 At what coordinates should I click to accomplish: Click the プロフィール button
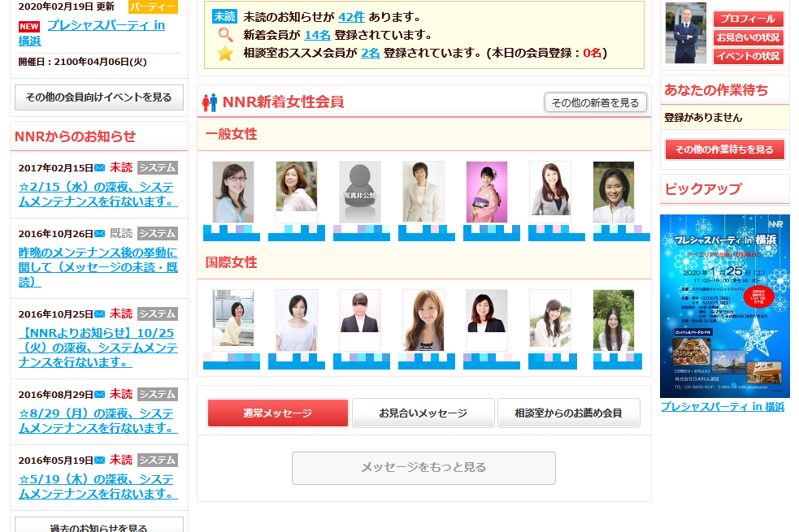click(x=748, y=19)
